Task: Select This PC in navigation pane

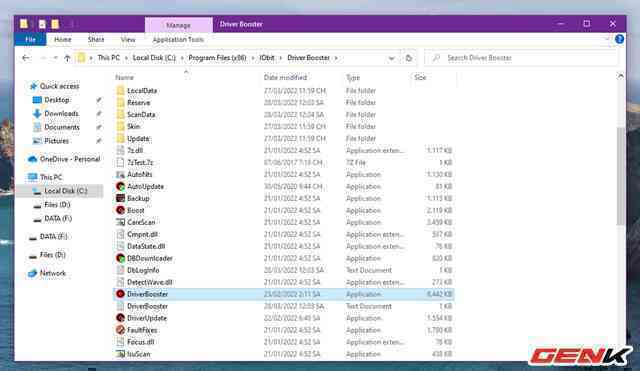Action: pos(45,177)
